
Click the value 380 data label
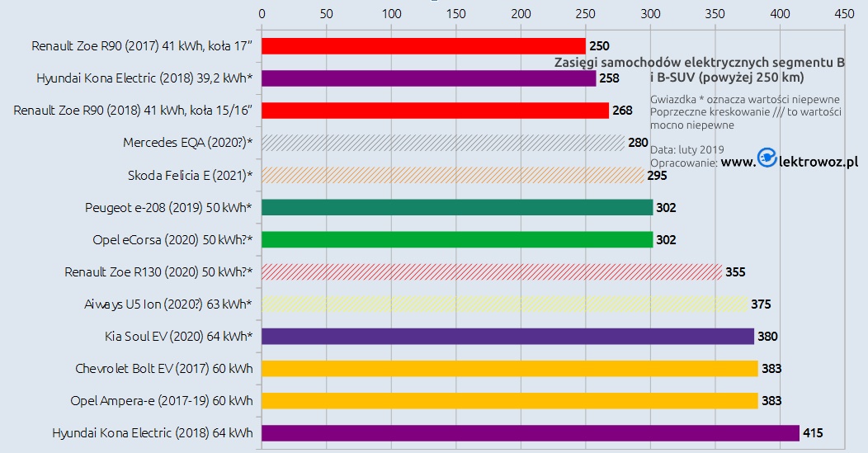tap(767, 336)
